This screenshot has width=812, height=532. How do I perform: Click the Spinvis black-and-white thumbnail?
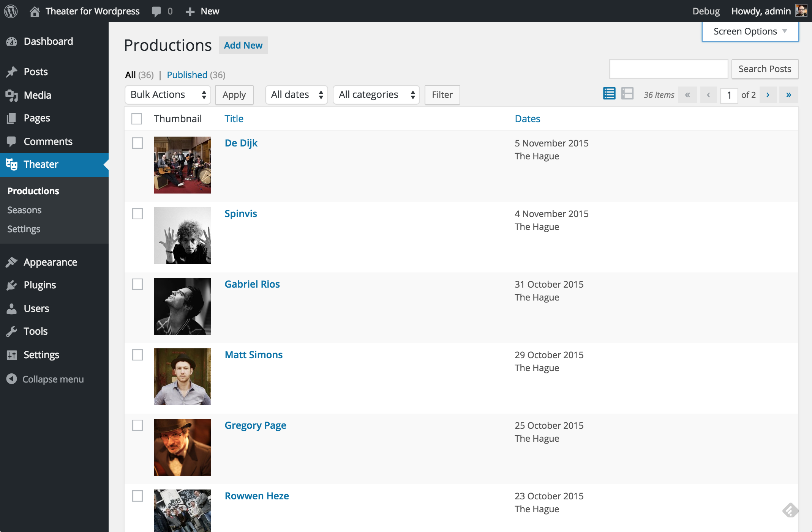(183, 236)
